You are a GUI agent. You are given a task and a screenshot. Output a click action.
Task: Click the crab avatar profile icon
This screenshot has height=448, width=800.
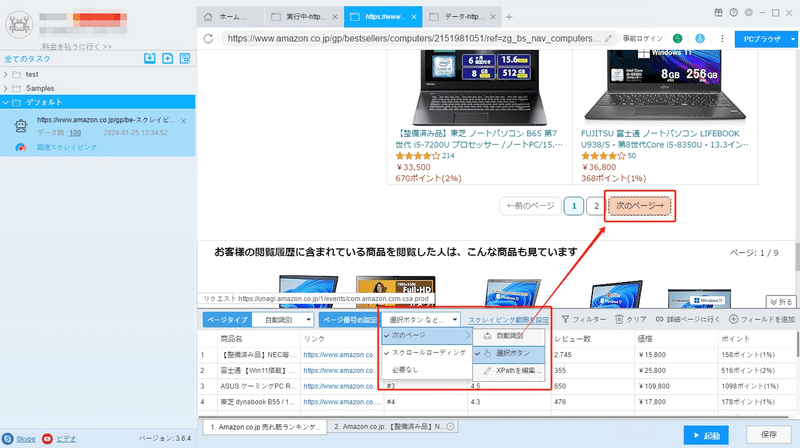[x=19, y=24]
